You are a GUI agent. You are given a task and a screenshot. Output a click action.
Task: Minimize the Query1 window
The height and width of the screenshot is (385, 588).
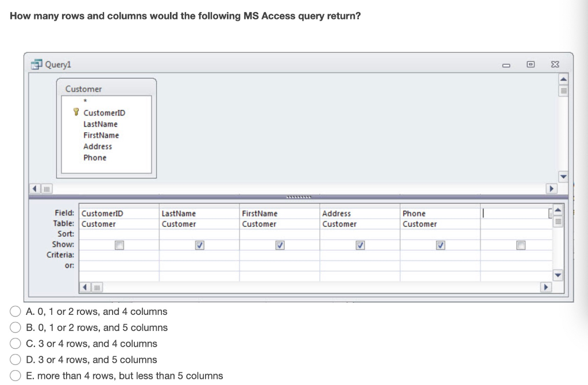tap(506, 65)
